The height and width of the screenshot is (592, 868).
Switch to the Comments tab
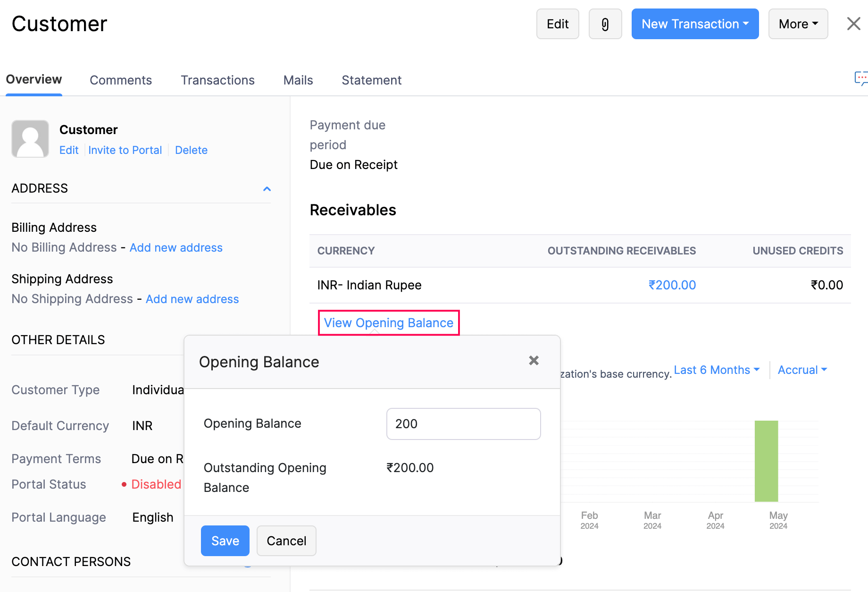(121, 80)
